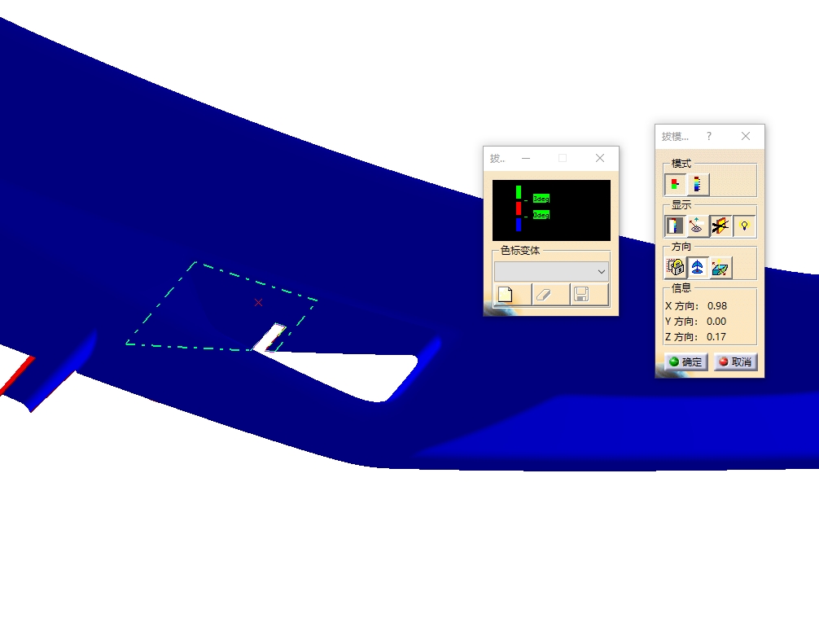Enable on-the-fly analysis icon
The width and height of the screenshot is (819, 644).
(698, 226)
